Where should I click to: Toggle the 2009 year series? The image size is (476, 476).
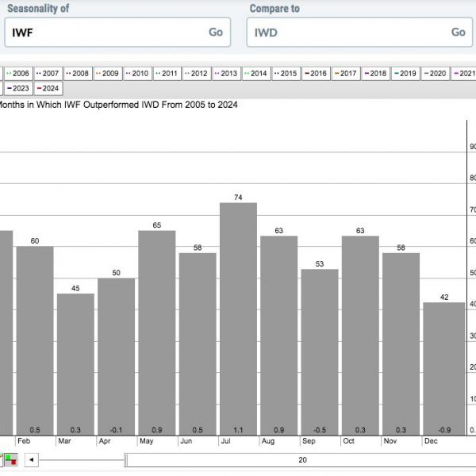(x=107, y=74)
